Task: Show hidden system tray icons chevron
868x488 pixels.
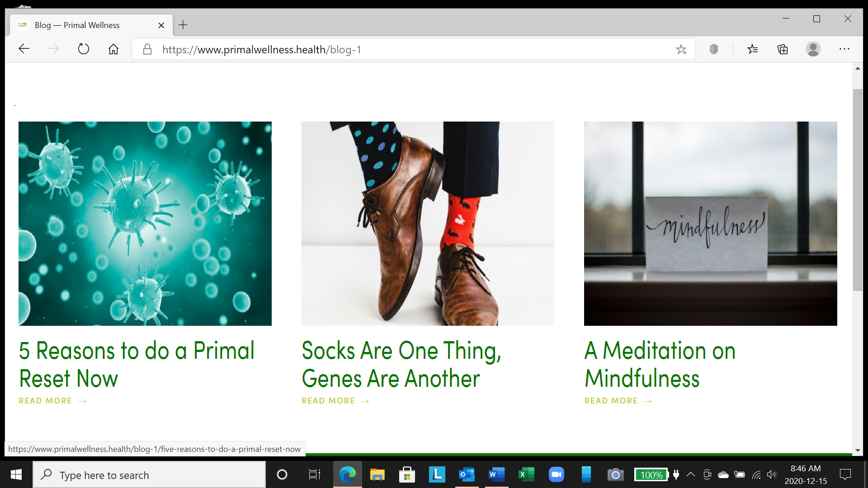Action: [691, 474]
